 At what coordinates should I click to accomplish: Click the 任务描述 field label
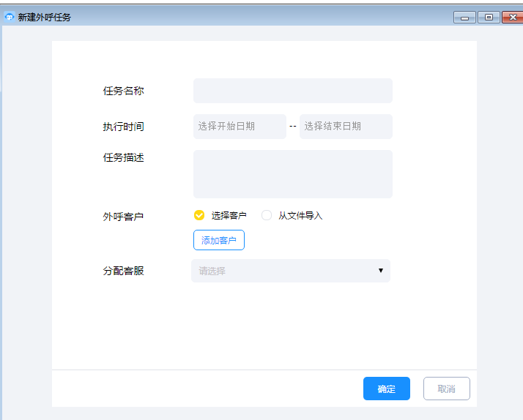coord(123,157)
